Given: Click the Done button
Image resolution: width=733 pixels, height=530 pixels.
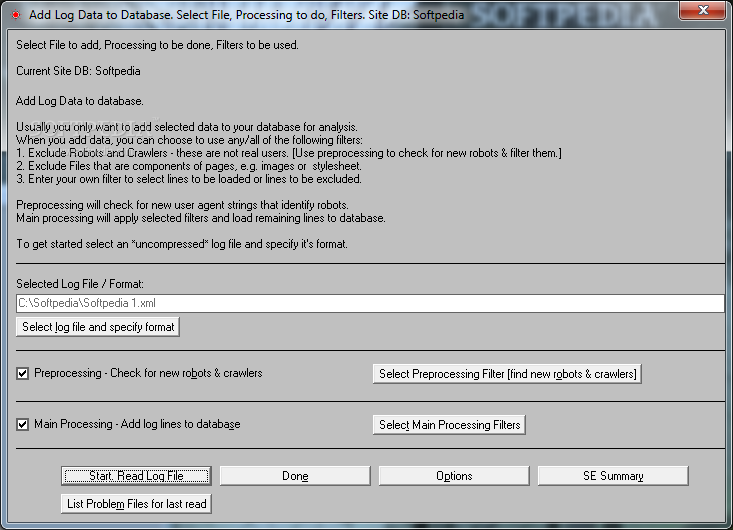Looking at the screenshot, I should click(x=295, y=476).
